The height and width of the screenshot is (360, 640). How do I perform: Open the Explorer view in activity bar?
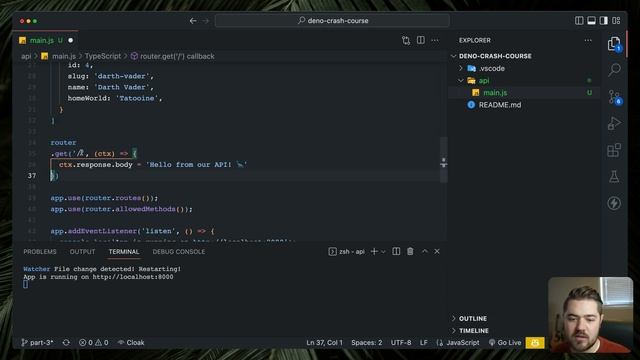coord(614,44)
